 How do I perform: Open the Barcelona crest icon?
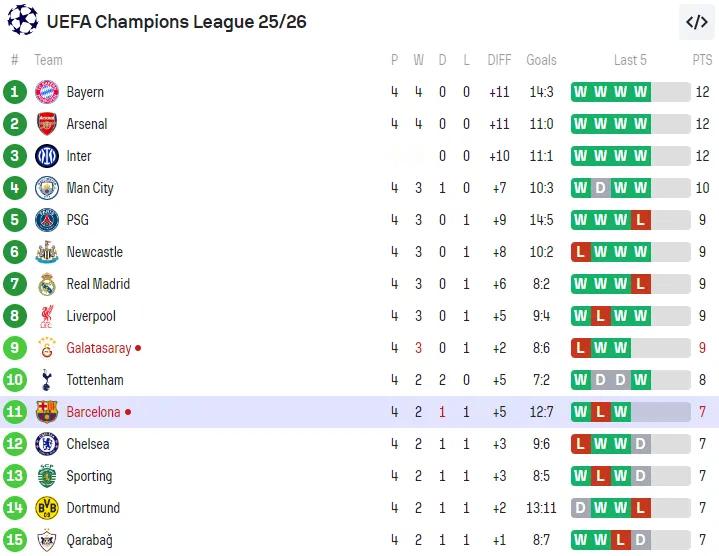[x=47, y=412]
